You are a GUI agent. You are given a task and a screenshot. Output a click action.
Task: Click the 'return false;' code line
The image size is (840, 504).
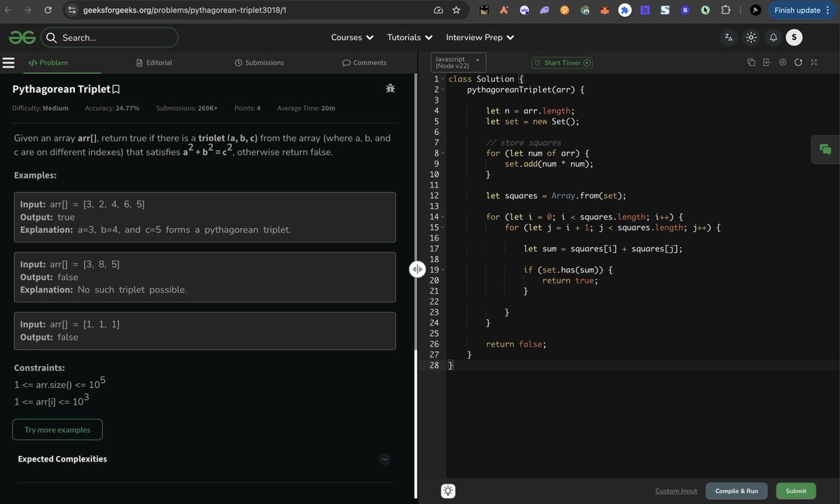pos(516,344)
